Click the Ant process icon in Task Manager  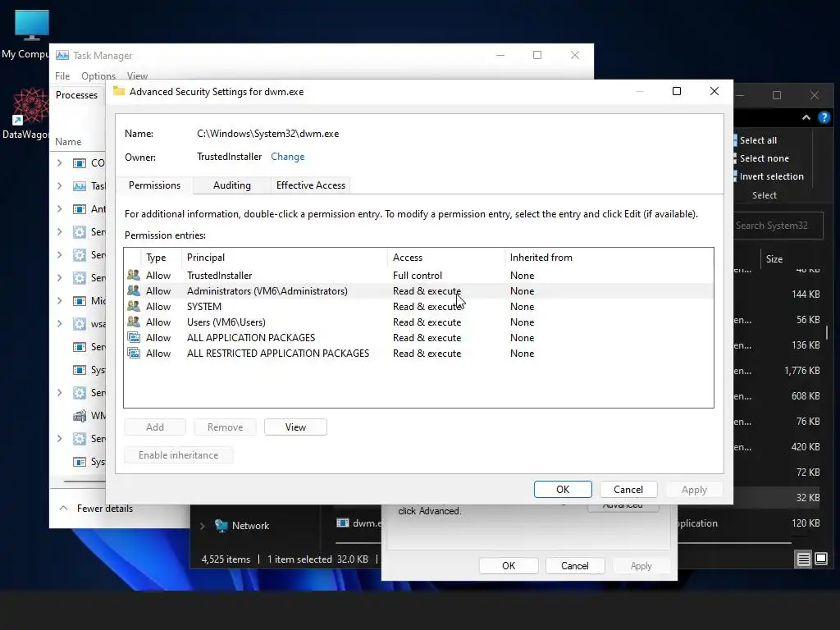pyautogui.click(x=80, y=209)
